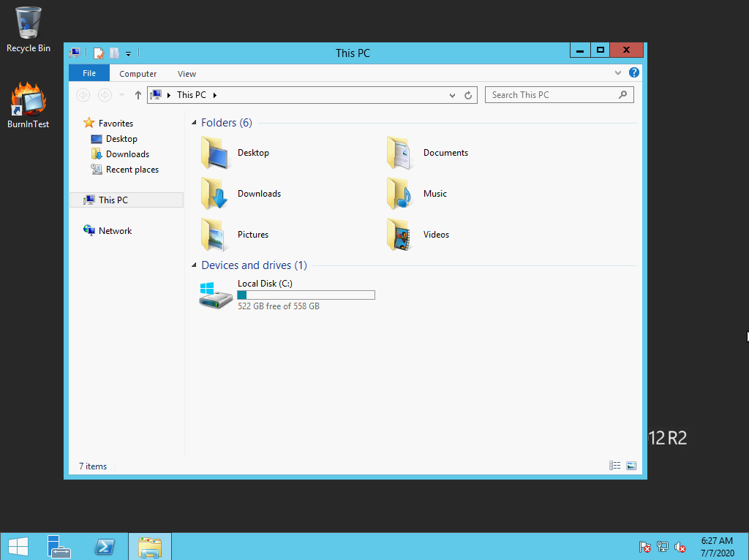Click the Properties quick access toolbar icon

click(x=99, y=53)
